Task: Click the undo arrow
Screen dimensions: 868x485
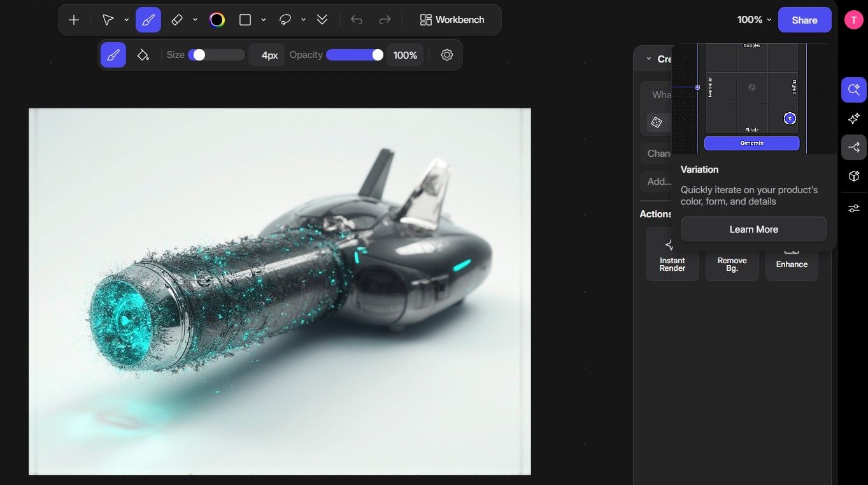Action: [x=357, y=20]
